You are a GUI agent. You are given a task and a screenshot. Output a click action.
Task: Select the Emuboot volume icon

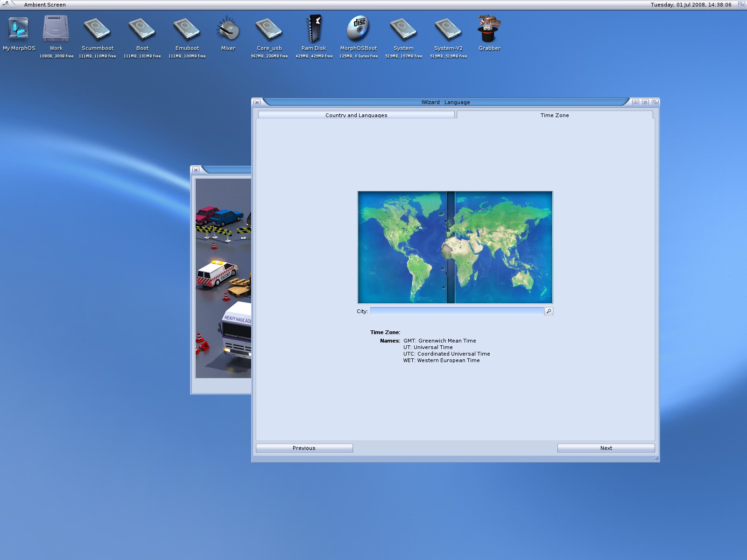pos(187,29)
